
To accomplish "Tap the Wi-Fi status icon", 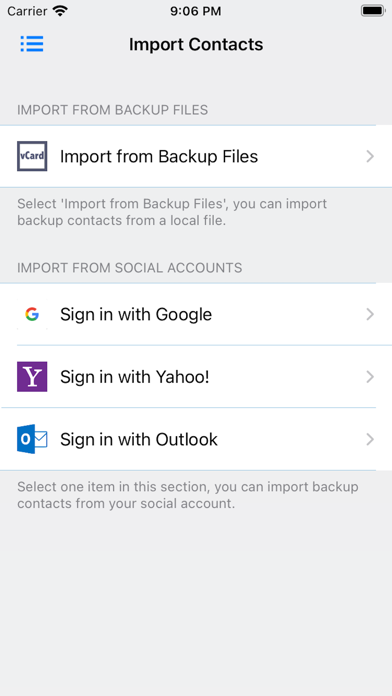I will point(59,11).
